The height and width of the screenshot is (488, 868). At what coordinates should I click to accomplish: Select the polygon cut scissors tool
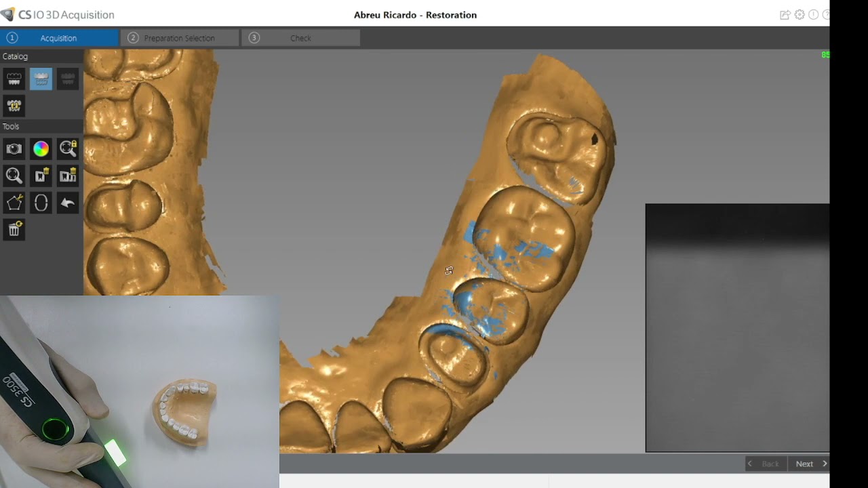(14, 203)
